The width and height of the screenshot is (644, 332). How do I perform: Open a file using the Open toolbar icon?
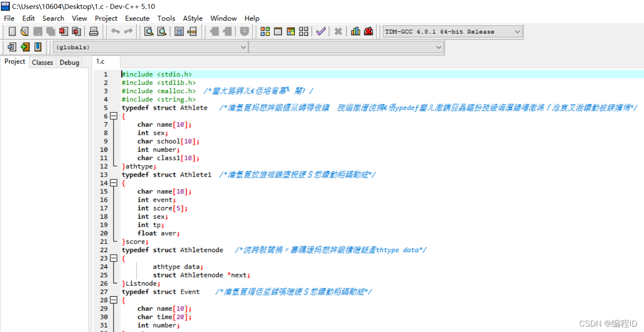tap(25, 31)
